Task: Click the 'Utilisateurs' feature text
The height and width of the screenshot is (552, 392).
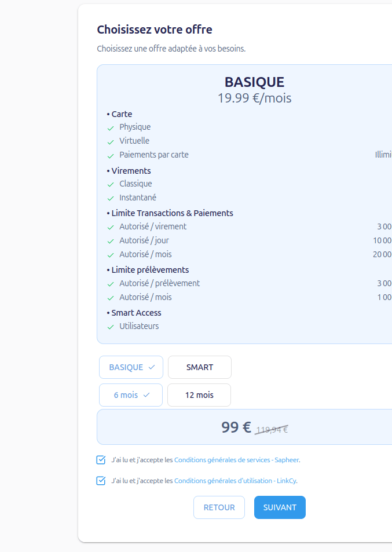Action: tap(139, 326)
